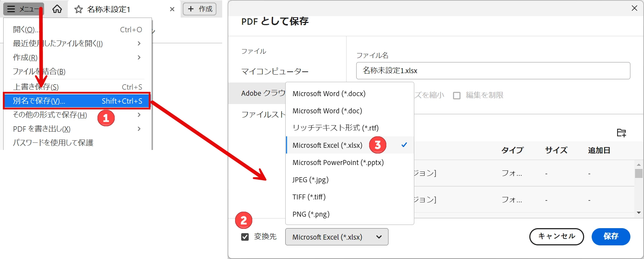Click the file list scroll up arrow
644x259 pixels.
point(639,164)
